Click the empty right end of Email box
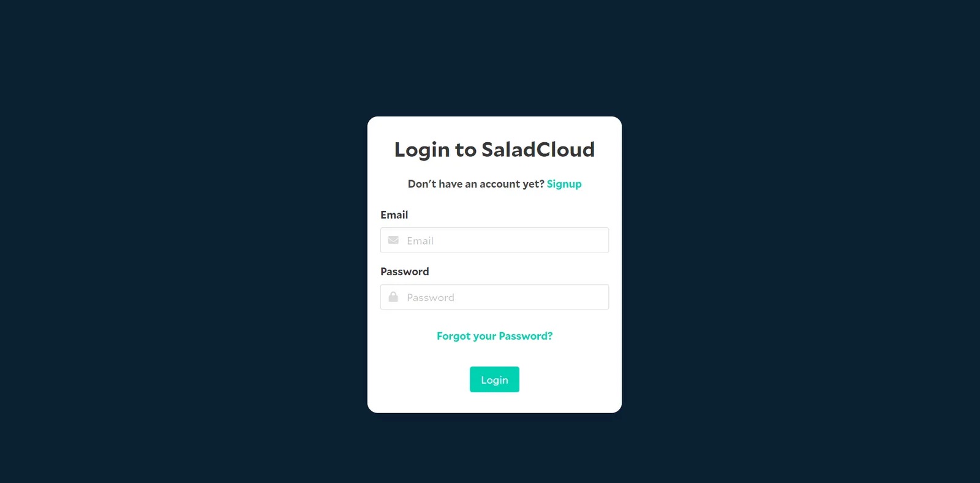The image size is (980, 483). pos(576,240)
